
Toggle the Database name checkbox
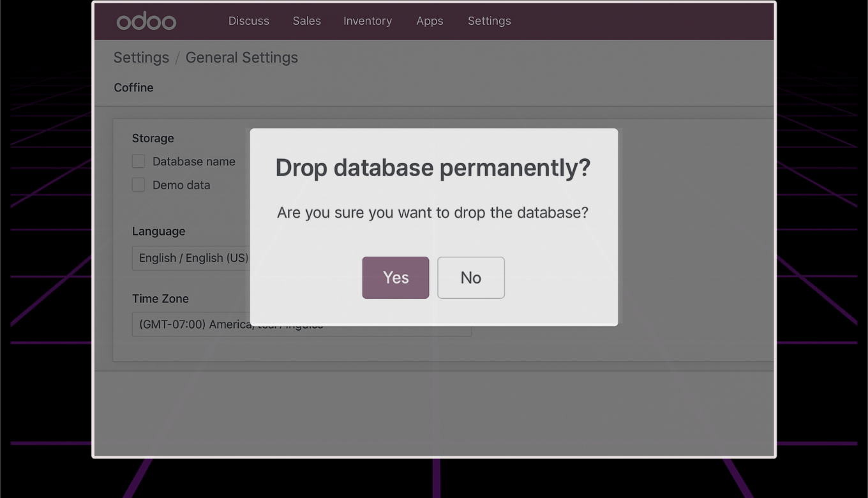[x=138, y=162]
